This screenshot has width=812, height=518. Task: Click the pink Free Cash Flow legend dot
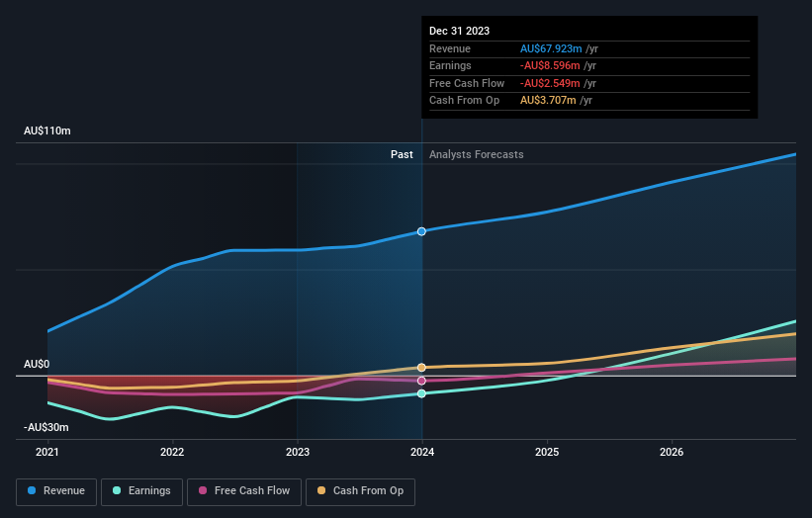[203, 490]
